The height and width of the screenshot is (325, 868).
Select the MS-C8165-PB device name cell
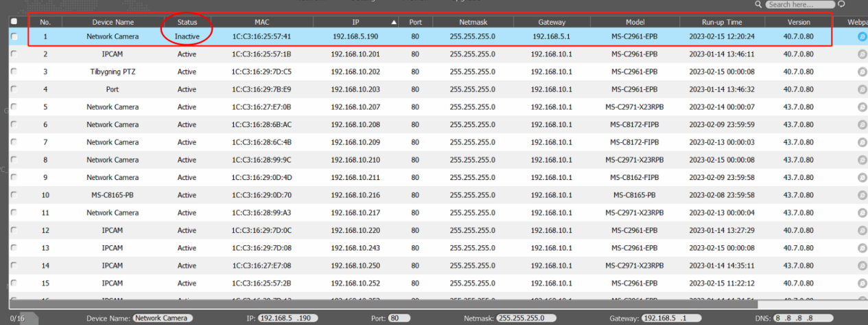pos(113,195)
